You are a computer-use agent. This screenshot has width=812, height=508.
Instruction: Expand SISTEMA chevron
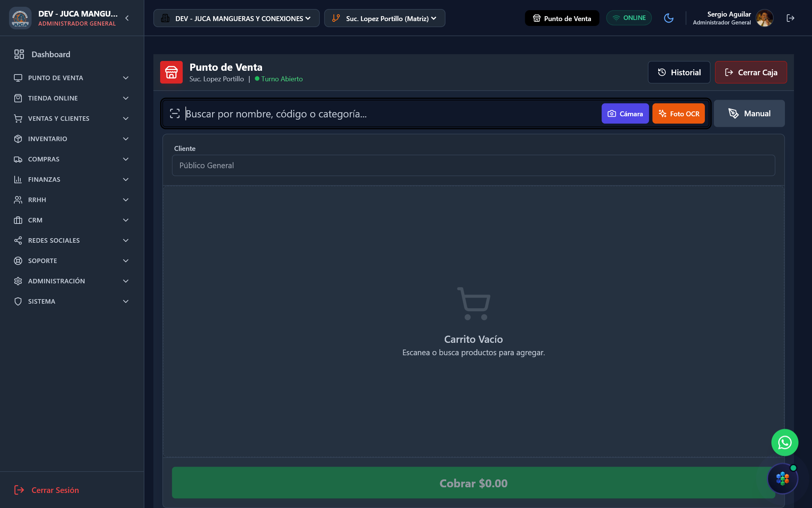pos(126,301)
